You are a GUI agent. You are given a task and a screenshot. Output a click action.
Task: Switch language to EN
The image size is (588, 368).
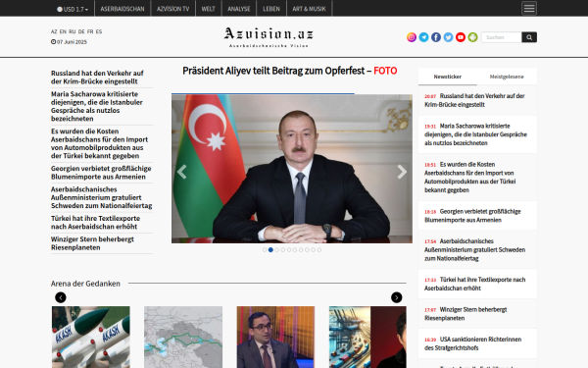pos(63,31)
